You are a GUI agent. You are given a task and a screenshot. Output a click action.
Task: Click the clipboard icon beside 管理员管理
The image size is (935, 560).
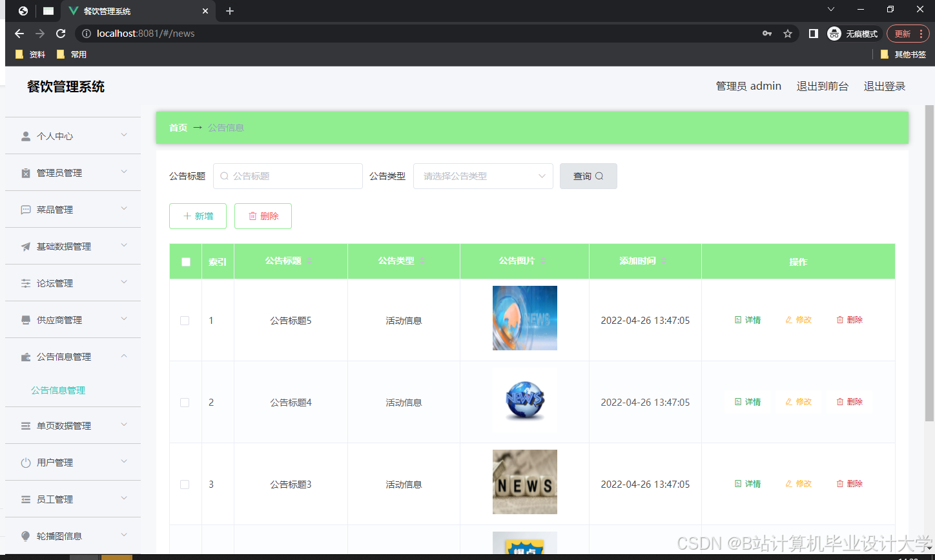26,173
